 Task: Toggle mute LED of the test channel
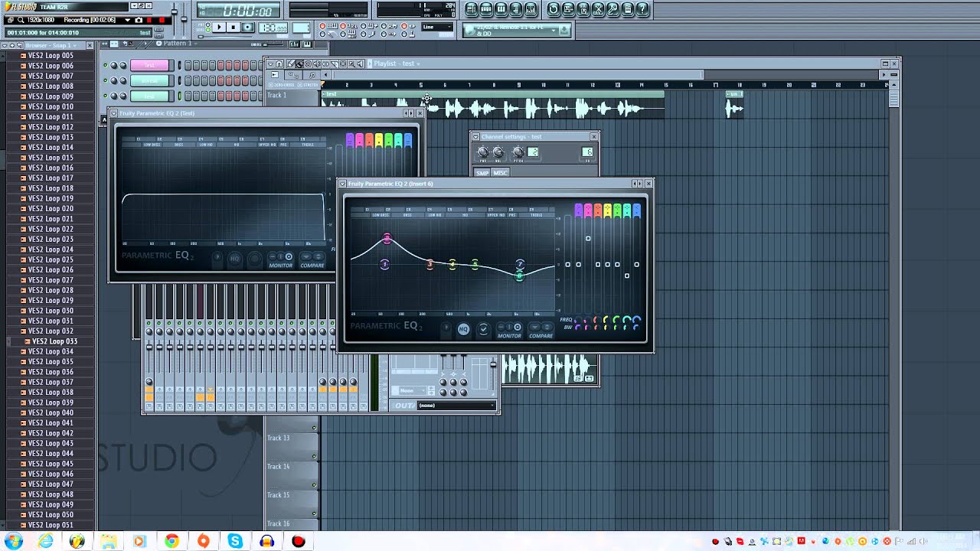click(x=106, y=65)
